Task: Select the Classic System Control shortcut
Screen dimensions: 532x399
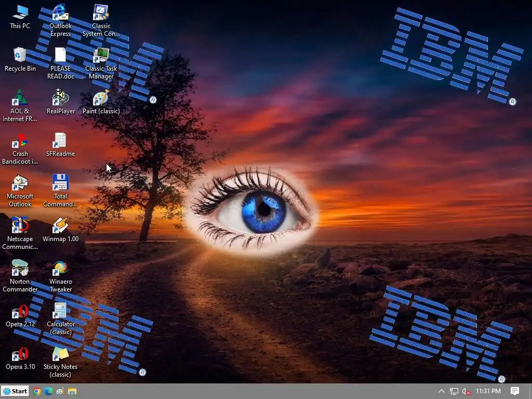Action: 101,20
